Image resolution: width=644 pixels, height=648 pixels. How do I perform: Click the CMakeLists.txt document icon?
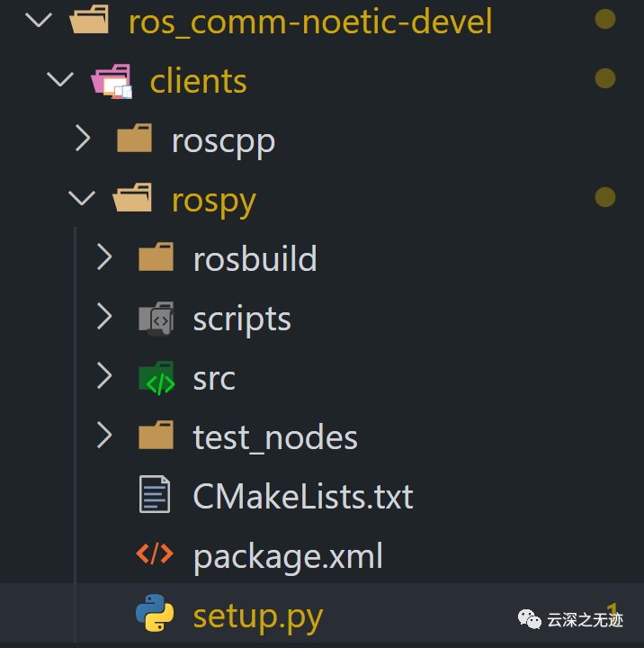(x=155, y=496)
